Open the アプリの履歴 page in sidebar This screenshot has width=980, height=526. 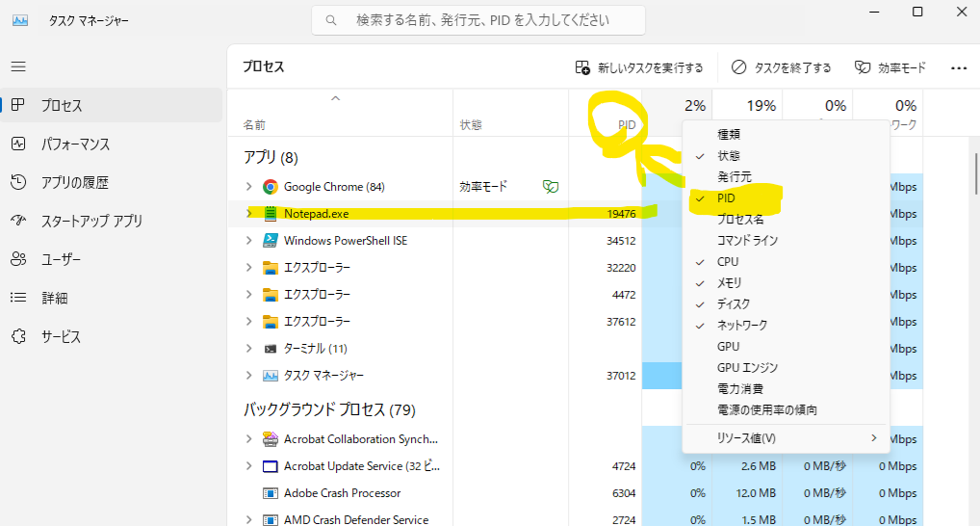pyautogui.click(x=113, y=183)
